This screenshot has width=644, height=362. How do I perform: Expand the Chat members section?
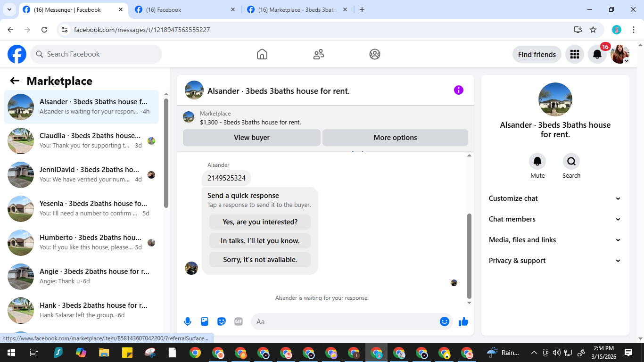(x=555, y=219)
